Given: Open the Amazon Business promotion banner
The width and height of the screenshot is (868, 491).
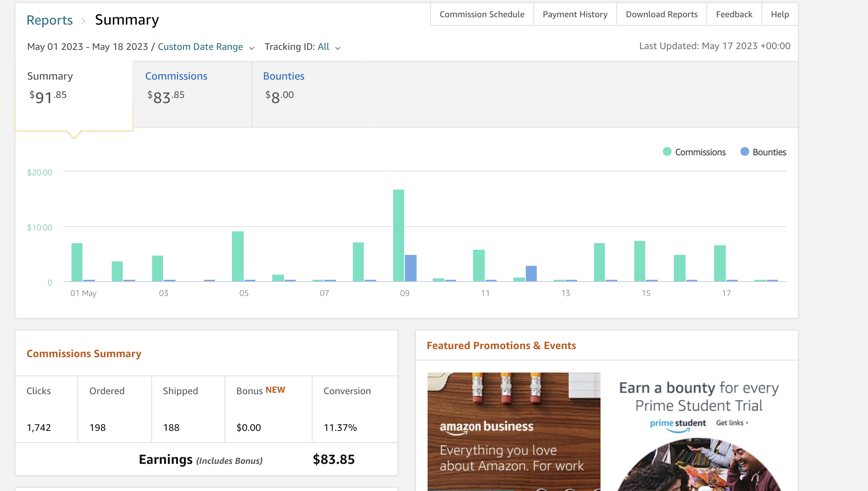Looking at the screenshot, I should pos(514,432).
